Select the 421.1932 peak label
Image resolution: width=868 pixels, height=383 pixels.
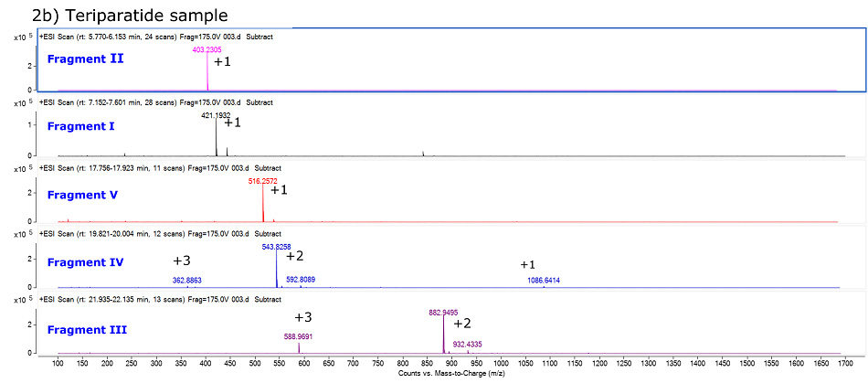point(216,115)
